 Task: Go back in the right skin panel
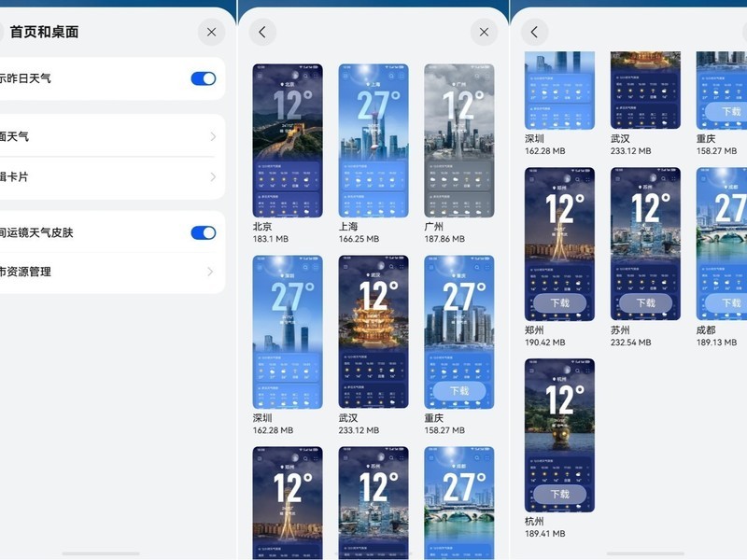[x=534, y=32]
